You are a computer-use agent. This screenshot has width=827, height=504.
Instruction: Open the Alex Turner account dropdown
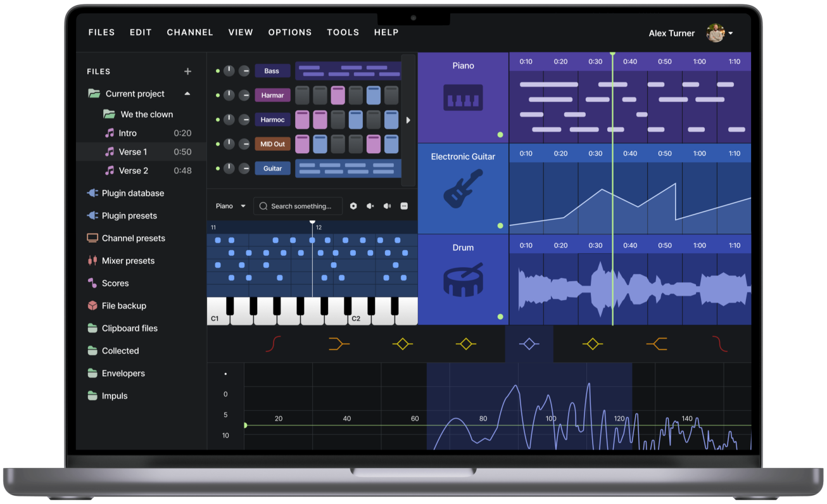(731, 34)
